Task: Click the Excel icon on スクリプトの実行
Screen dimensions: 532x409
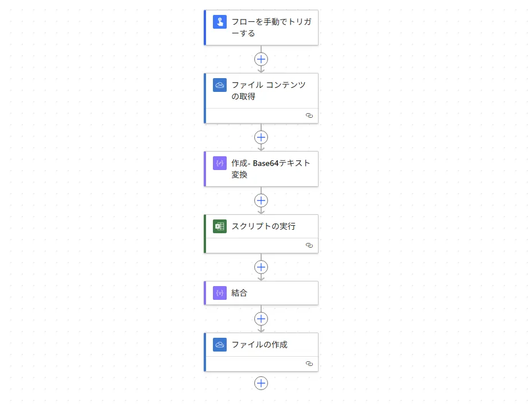Action: point(220,226)
